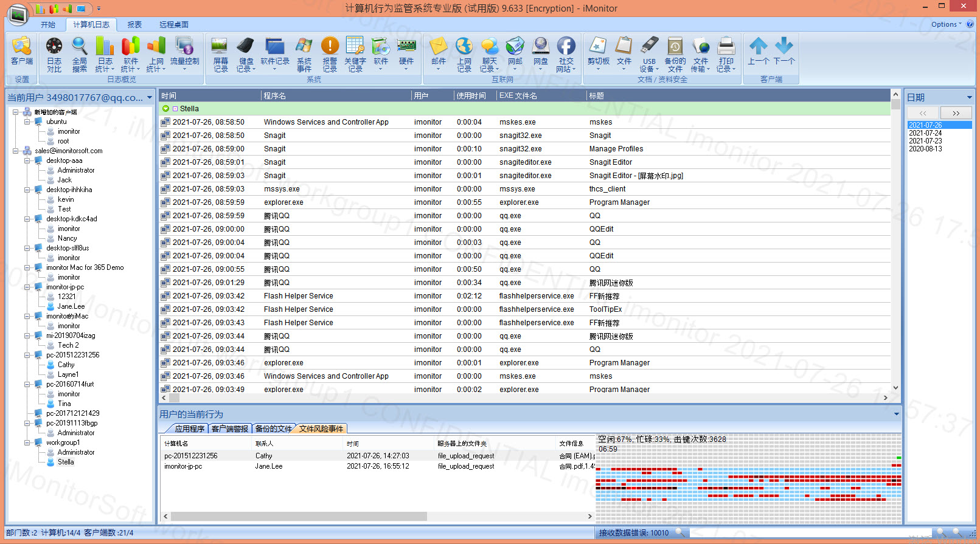Collapse the Stella group row

165,109
